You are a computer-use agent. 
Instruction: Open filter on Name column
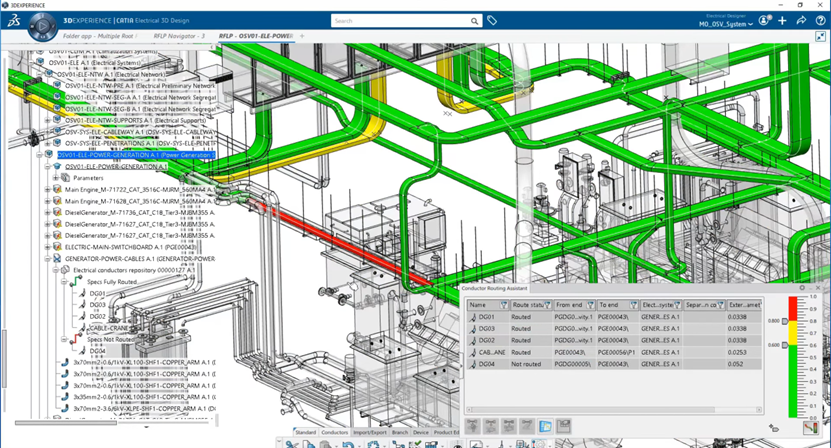[x=504, y=305]
